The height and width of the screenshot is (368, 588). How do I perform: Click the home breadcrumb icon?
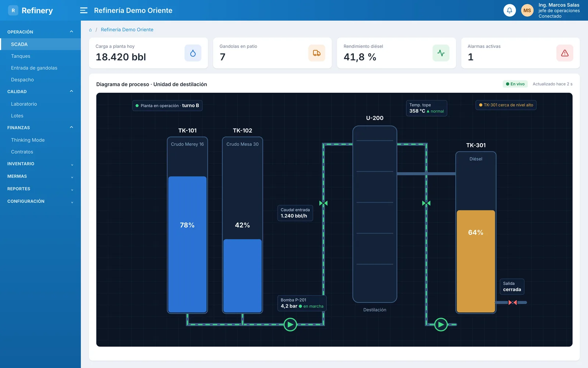click(x=90, y=30)
